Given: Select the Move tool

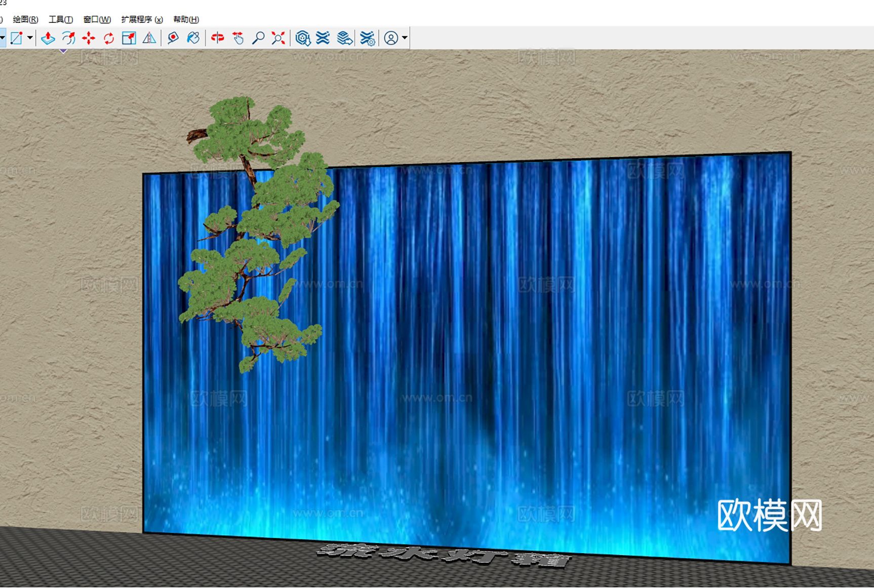Looking at the screenshot, I should pos(89,38).
